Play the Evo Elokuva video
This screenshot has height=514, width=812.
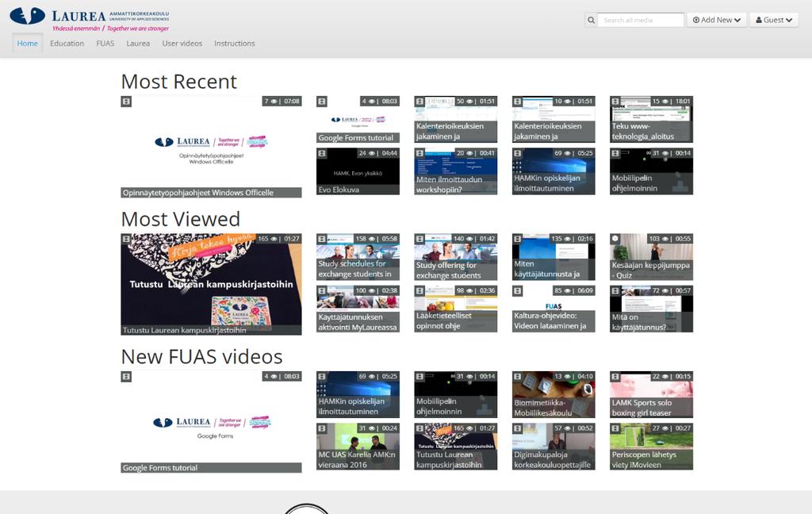(358, 171)
